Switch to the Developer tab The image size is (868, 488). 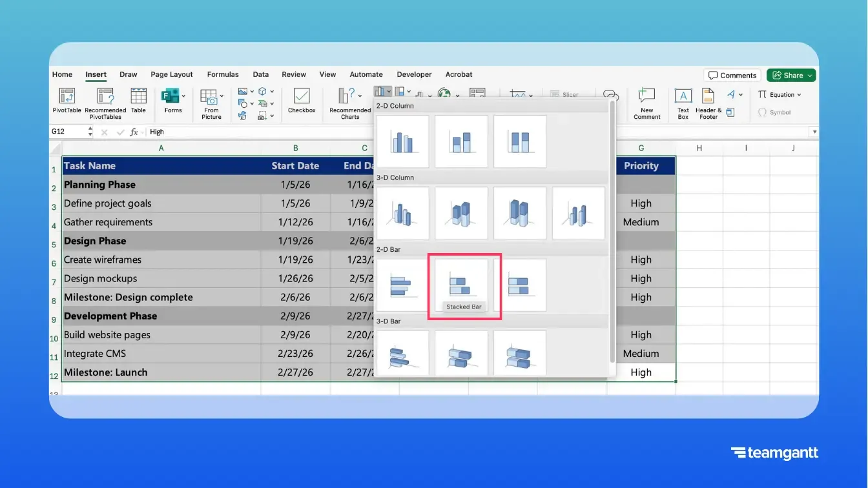tap(414, 74)
